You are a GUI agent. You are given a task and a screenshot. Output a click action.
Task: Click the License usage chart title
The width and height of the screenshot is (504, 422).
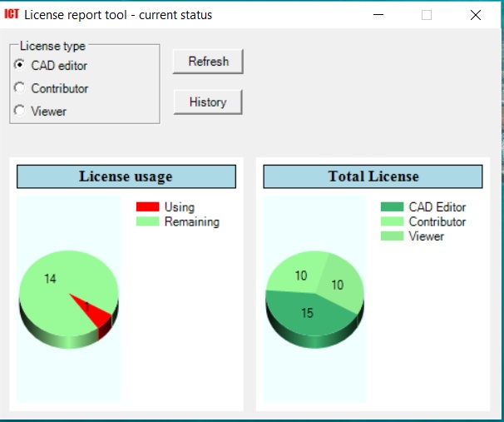[126, 176]
